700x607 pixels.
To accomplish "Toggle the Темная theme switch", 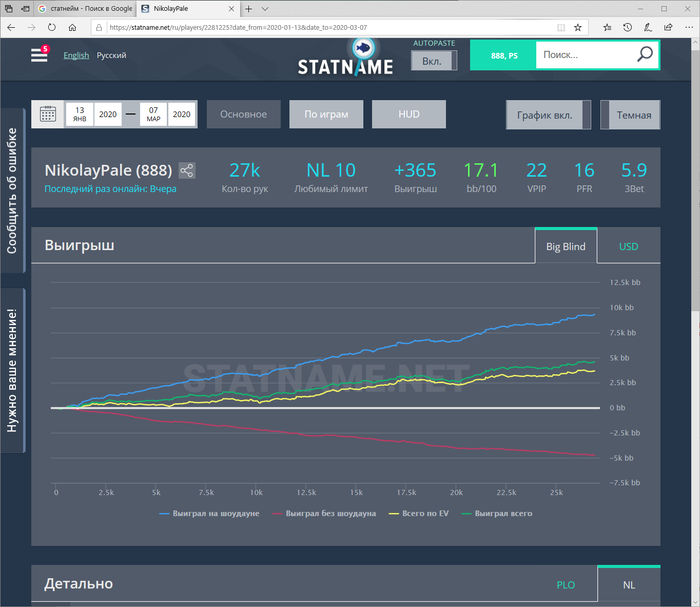I will pyautogui.click(x=630, y=115).
